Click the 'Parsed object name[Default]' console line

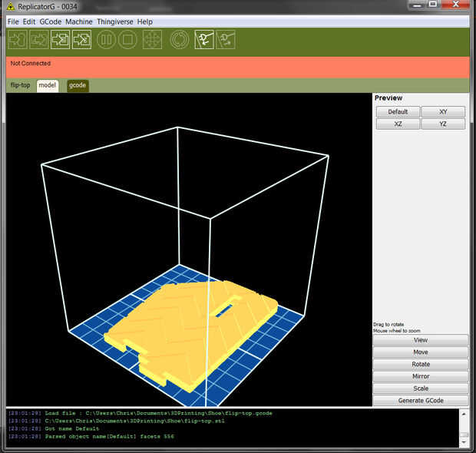pyautogui.click(x=91, y=437)
